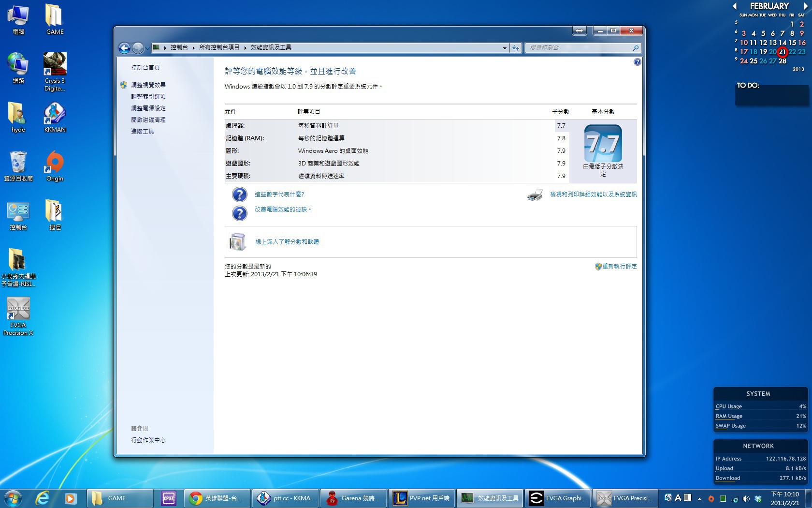This screenshot has width=812, height=508.
Task: Open 進階工具 in the left sidebar
Action: 143,132
